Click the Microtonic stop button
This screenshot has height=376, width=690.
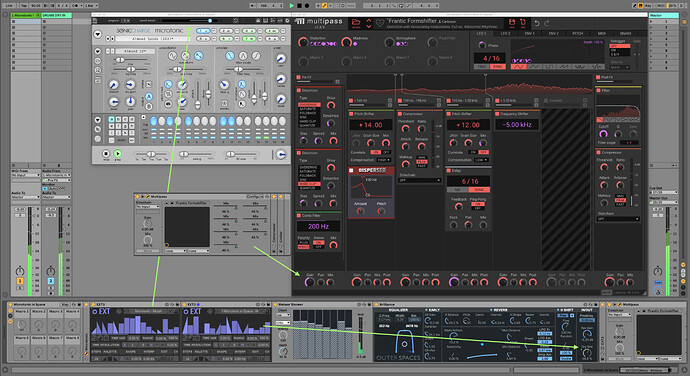pos(106,153)
